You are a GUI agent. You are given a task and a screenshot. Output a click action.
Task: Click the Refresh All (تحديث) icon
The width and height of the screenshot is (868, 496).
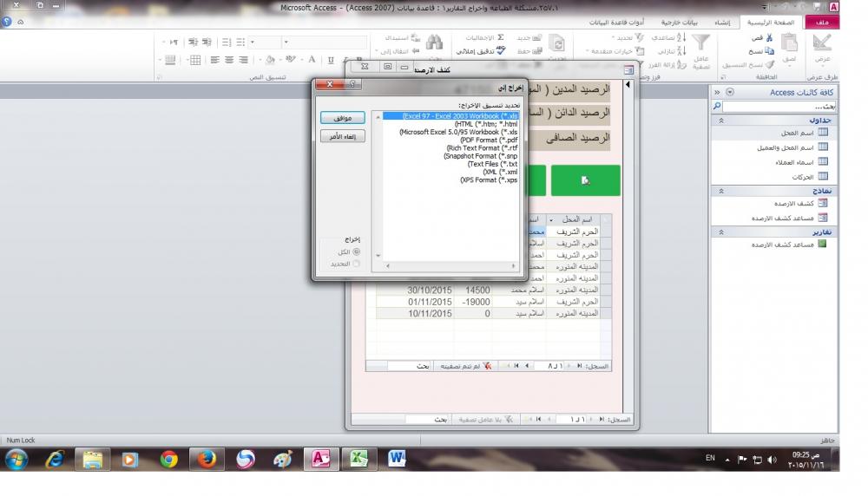[x=557, y=43]
